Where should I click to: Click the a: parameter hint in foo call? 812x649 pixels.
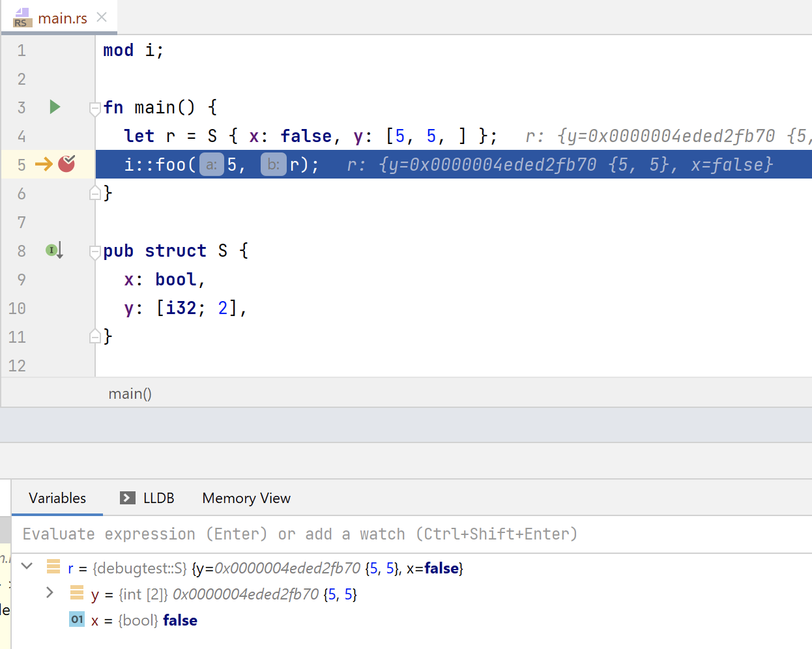pyautogui.click(x=211, y=165)
